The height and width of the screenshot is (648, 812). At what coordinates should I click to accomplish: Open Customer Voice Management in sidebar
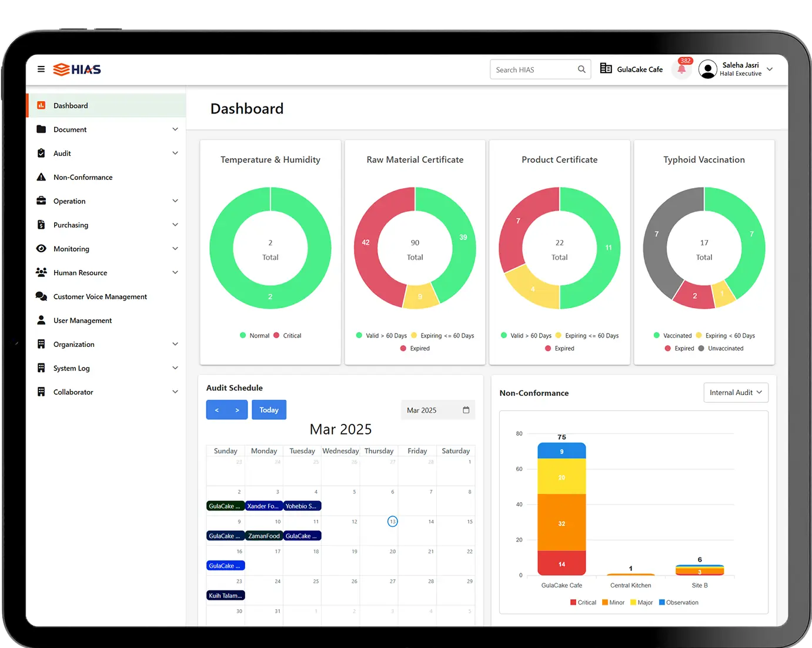100,297
